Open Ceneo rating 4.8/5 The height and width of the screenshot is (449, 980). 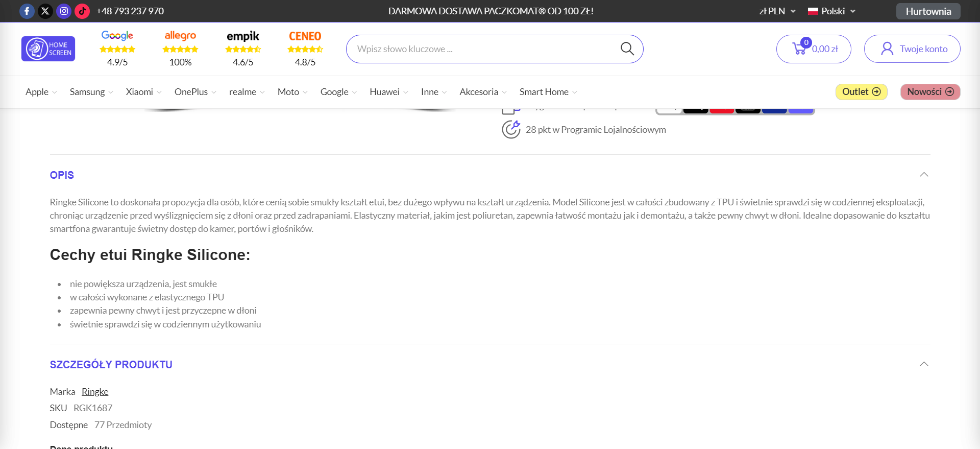305,49
